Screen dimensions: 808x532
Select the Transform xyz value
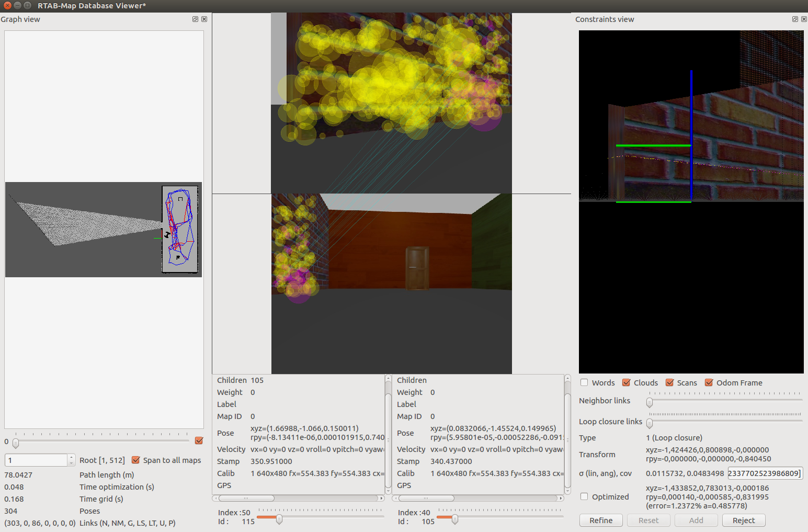pyautogui.click(x=707, y=450)
